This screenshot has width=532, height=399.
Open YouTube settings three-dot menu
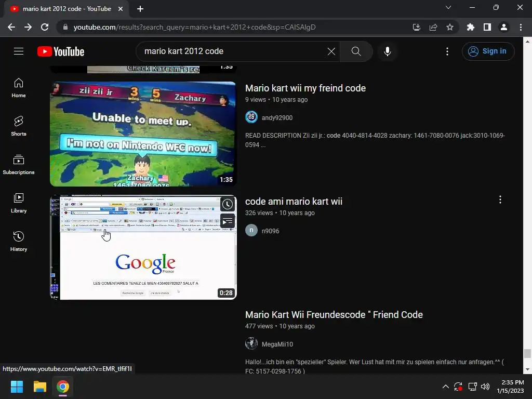[x=447, y=51]
